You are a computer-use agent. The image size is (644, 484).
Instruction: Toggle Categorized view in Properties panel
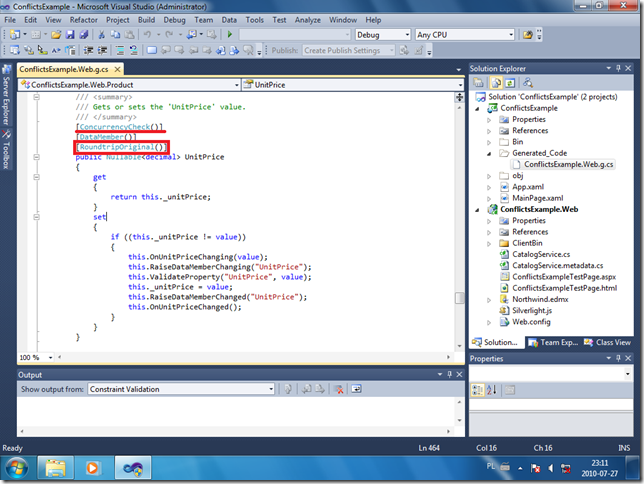478,390
